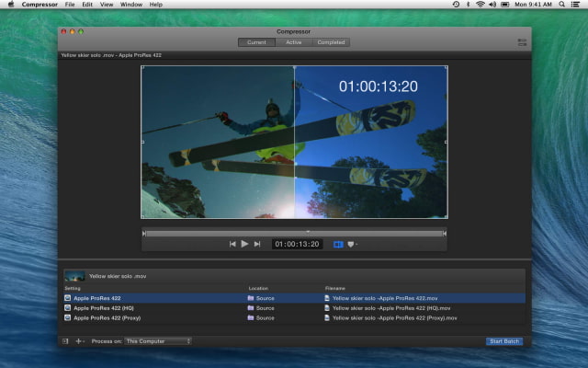Click the Yellow skier solo .mov thumbnail
The height and width of the screenshot is (368, 588).
(74, 276)
